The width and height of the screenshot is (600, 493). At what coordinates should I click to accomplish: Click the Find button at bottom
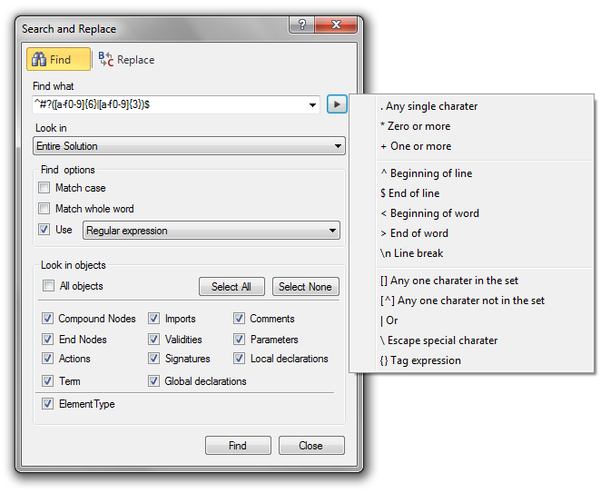[237, 446]
